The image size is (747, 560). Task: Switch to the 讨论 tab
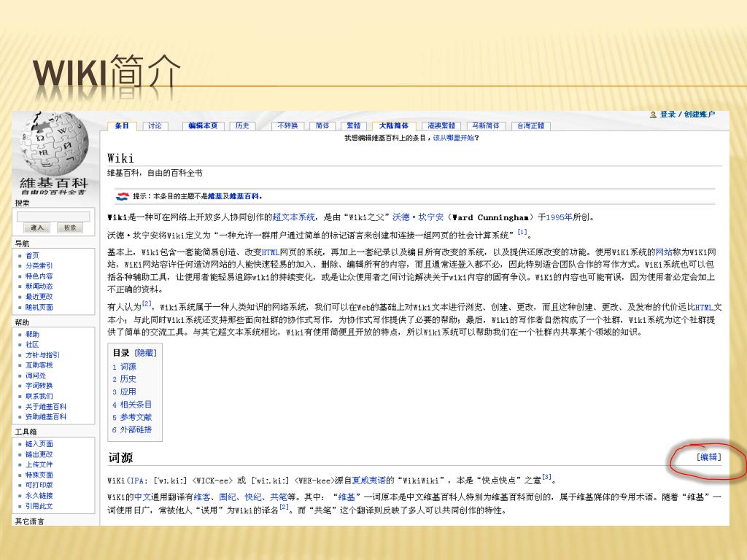click(155, 125)
